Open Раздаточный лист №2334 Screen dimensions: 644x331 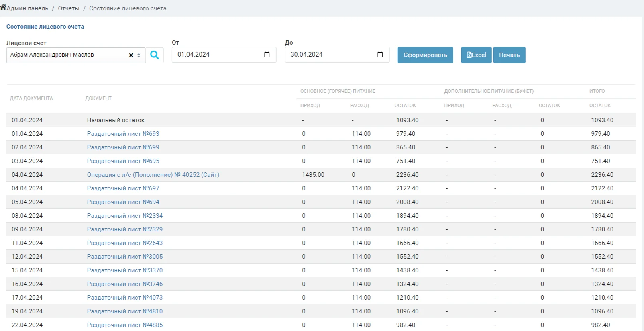point(125,216)
